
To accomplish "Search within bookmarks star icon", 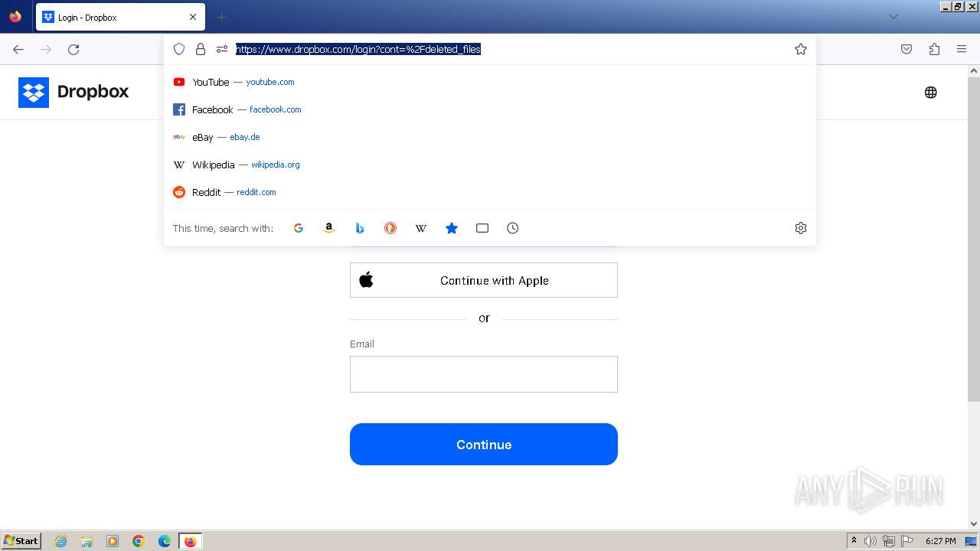I will [452, 228].
